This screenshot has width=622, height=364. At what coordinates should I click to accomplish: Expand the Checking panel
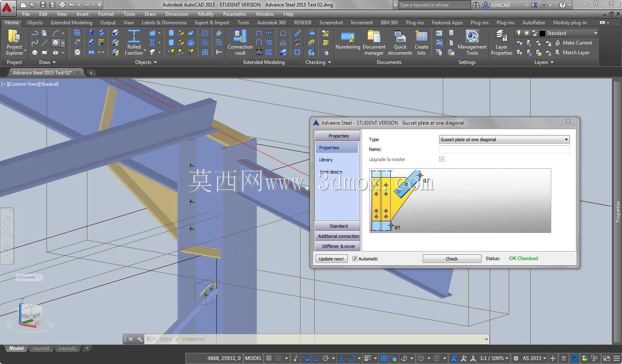pos(318,62)
